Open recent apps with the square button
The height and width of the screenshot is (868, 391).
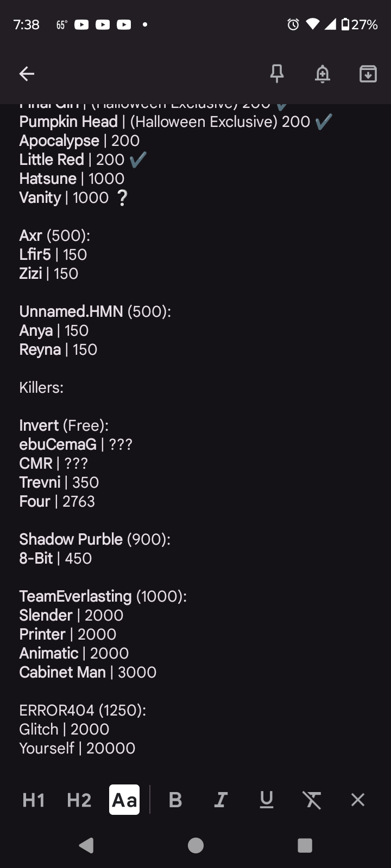pos(305,845)
